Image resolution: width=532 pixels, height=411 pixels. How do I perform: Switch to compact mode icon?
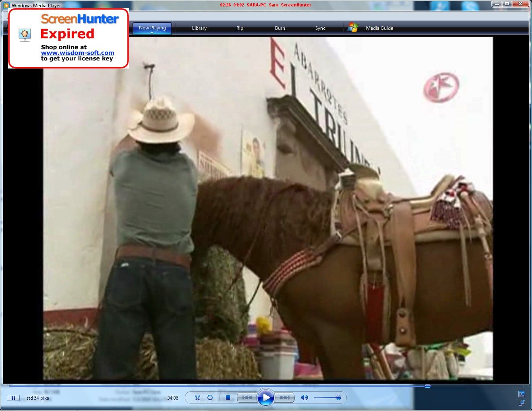(x=522, y=403)
